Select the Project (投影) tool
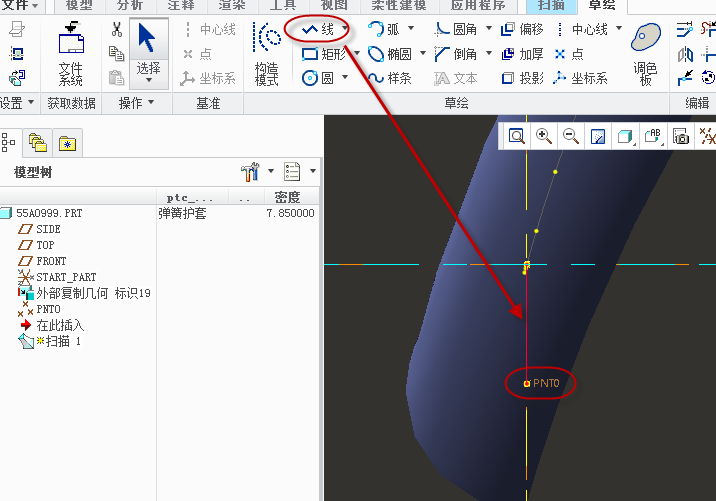 [x=522, y=78]
